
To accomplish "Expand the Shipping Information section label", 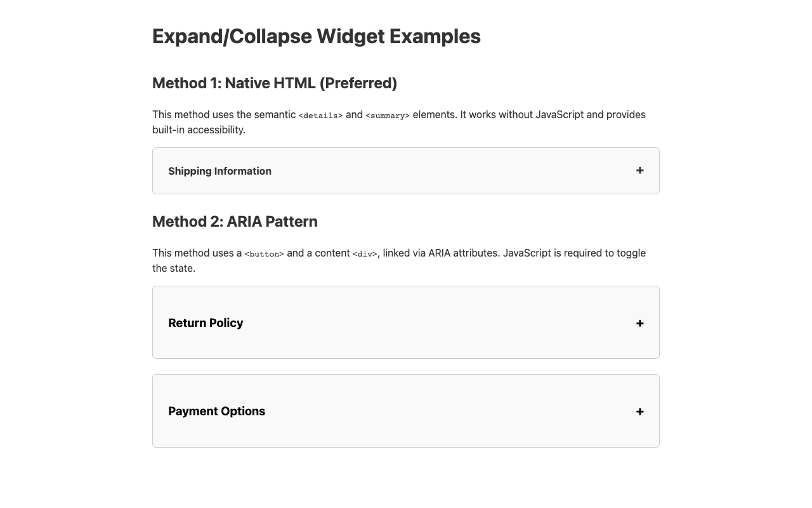I will pyautogui.click(x=219, y=171).
